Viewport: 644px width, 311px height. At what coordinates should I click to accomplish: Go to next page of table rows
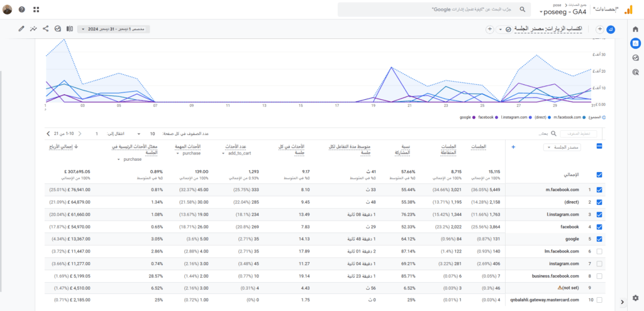(x=48, y=134)
